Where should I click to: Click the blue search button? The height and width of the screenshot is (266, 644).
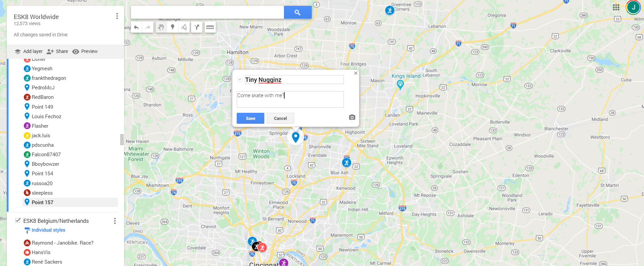pyautogui.click(x=298, y=12)
